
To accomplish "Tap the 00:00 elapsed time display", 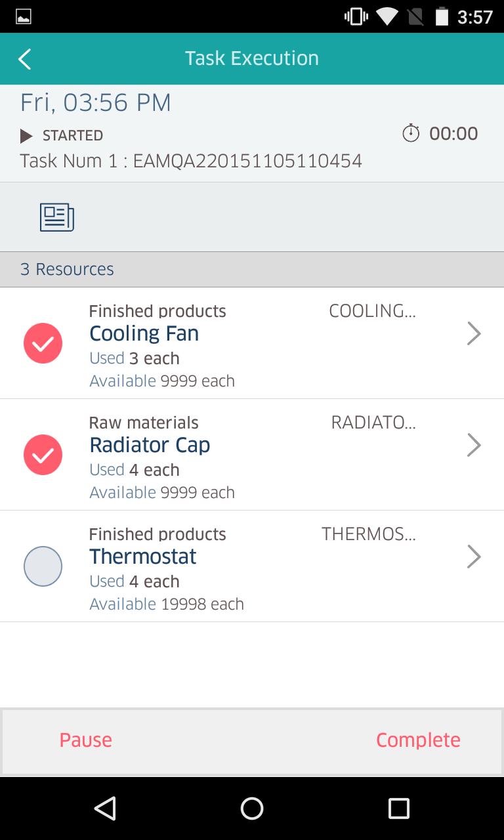I will (453, 134).
